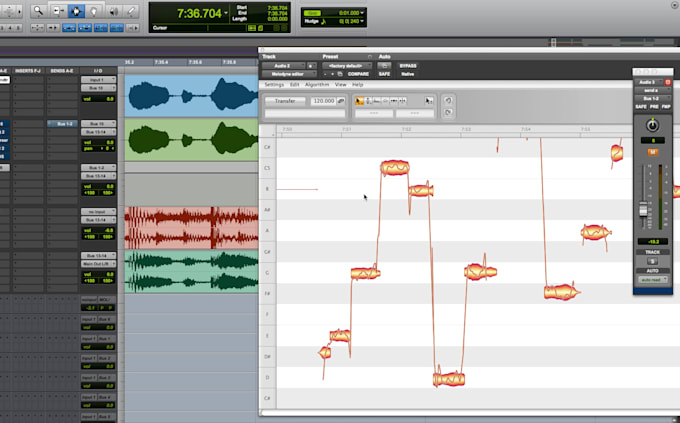The height and width of the screenshot is (423, 680).
Task: Select Melodyne note separation tool
Action: tap(402, 101)
